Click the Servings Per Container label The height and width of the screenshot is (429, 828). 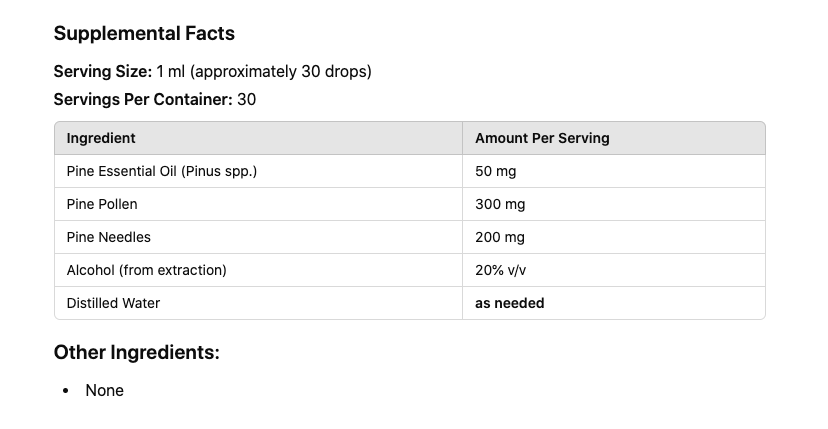(x=143, y=100)
